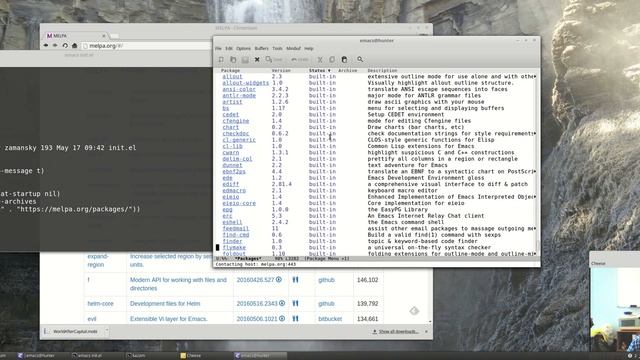Viewport: 640px width, 360px height.
Task: Click the Undo icon in Emacs toolbar
Action: 300,60
